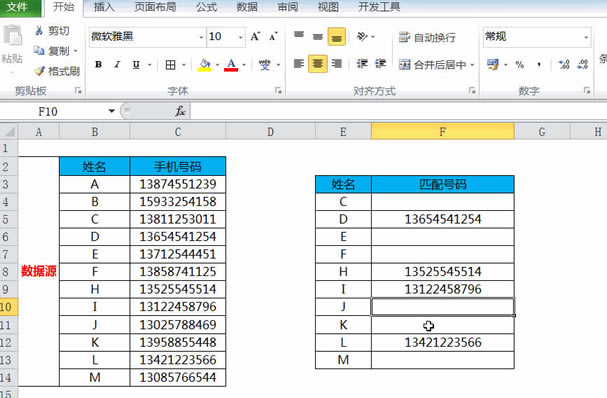Click the phonetic guide (文) icon

click(265, 65)
